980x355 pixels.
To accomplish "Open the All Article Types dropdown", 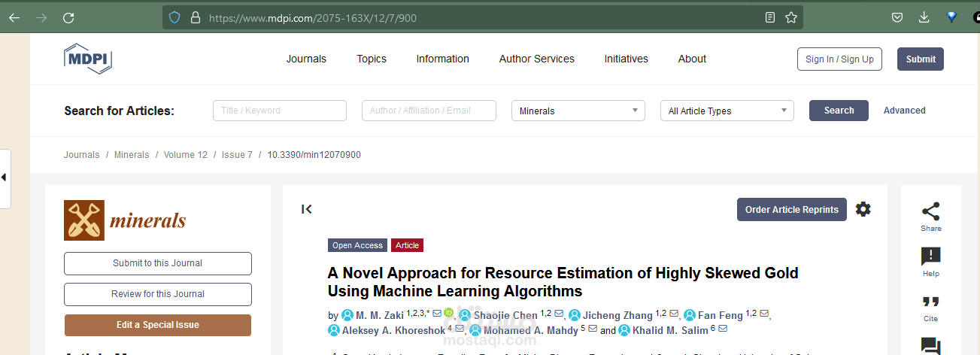I will tap(727, 111).
